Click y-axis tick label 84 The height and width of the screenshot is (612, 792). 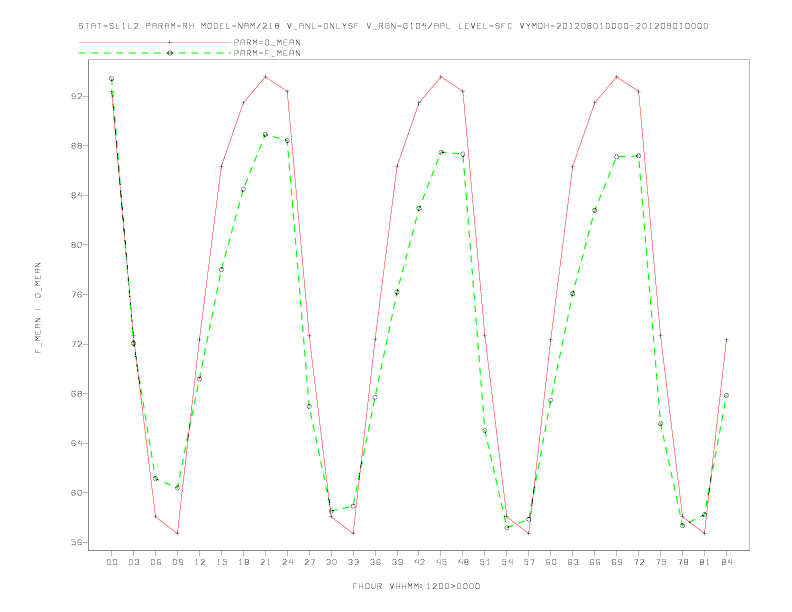click(x=77, y=195)
